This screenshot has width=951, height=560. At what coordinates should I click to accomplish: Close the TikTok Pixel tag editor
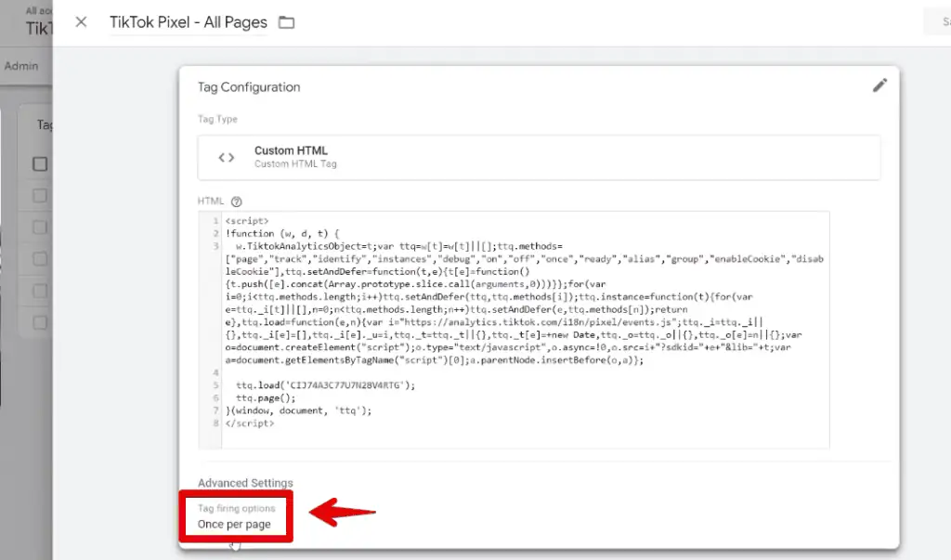[x=80, y=21]
